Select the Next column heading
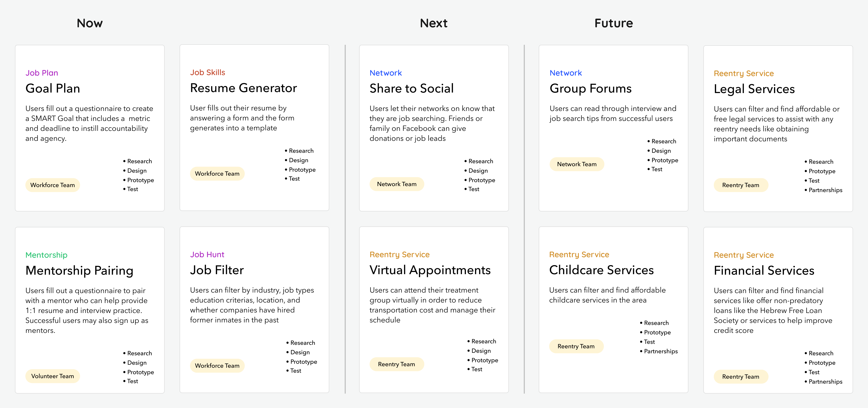Image resolution: width=868 pixels, height=408 pixels. [x=434, y=23]
